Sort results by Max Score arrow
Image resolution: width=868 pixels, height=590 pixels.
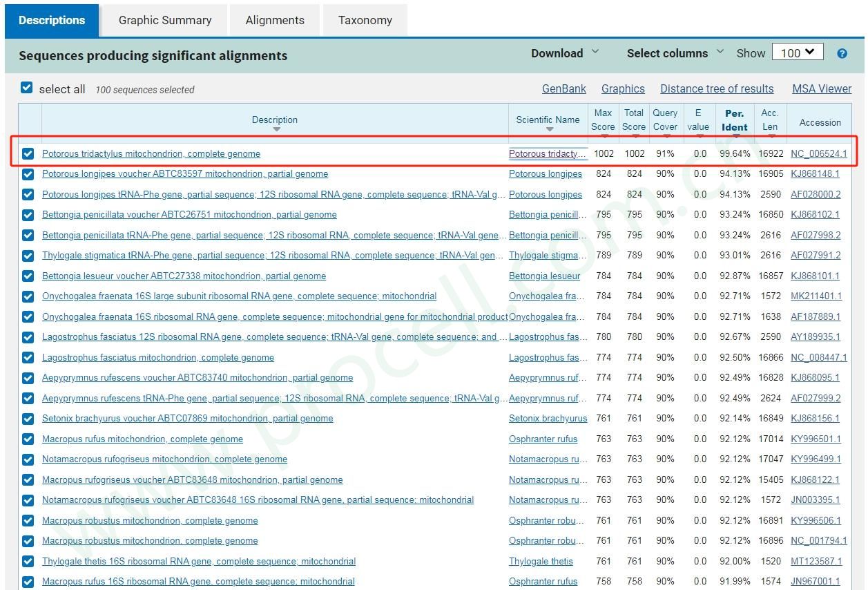pos(604,136)
